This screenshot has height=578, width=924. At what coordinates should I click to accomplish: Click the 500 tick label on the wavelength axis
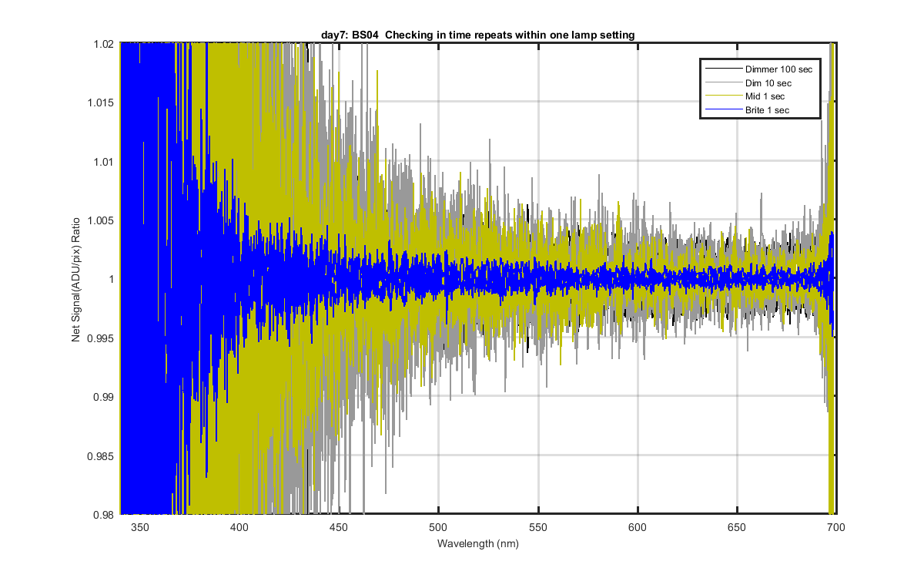point(438,528)
